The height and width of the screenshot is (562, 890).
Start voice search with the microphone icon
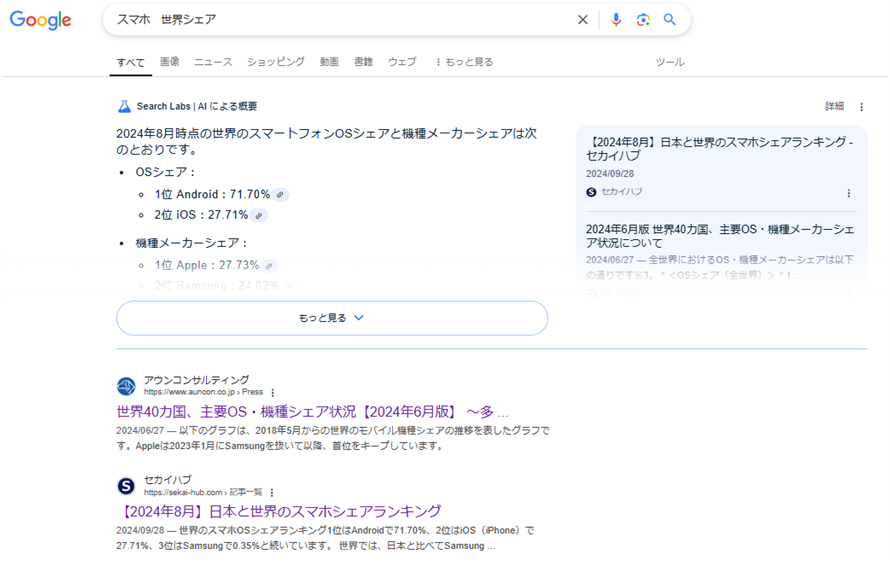[x=616, y=20]
